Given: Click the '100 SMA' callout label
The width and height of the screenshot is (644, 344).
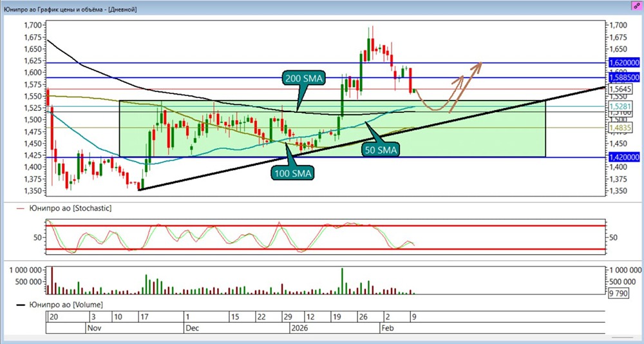Looking at the screenshot, I should coord(293,173).
